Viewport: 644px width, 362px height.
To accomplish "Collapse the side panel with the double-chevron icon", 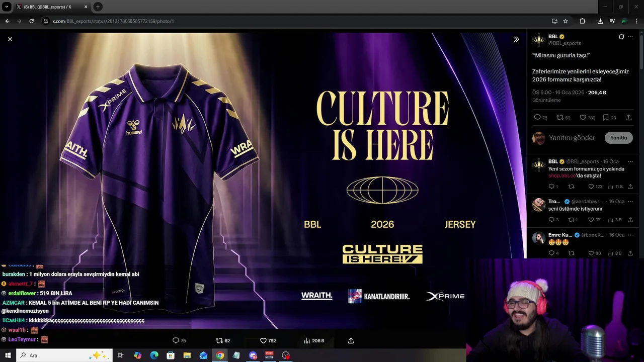I will 516,39.
